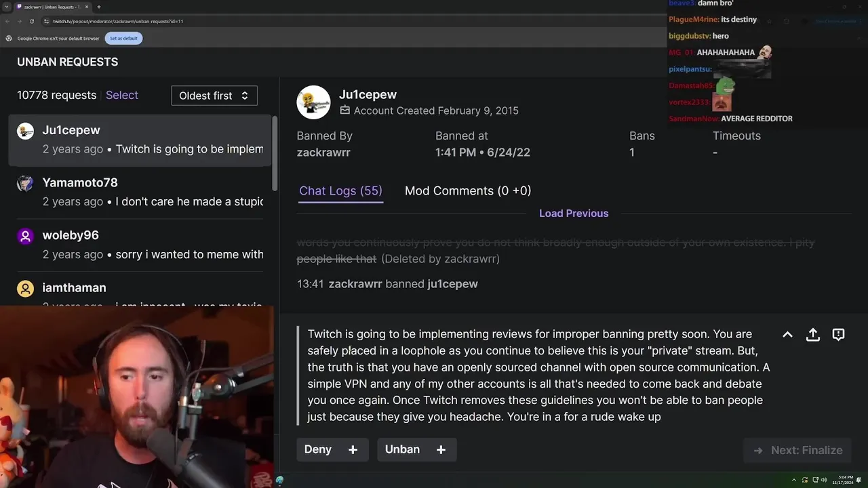
Task: Click Ju1cepew's avatar in the request list
Action: click(x=25, y=131)
